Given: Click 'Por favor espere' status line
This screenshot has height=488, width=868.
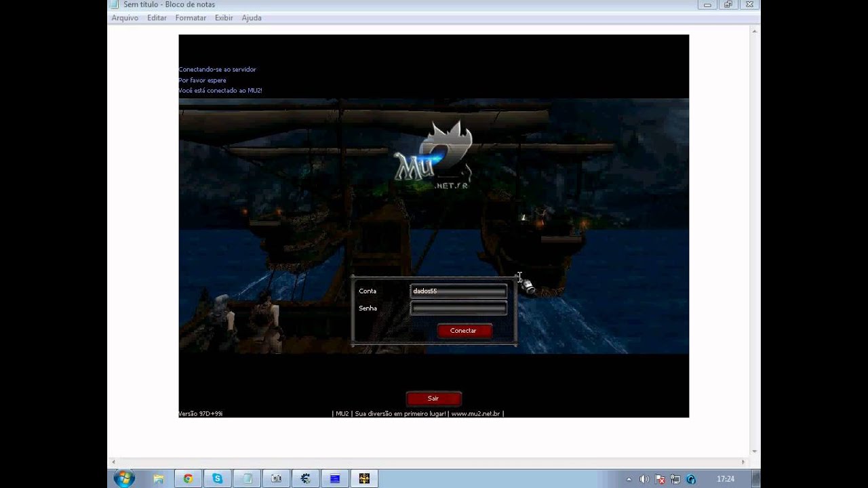Looking at the screenshot, I should pos(202,80).
